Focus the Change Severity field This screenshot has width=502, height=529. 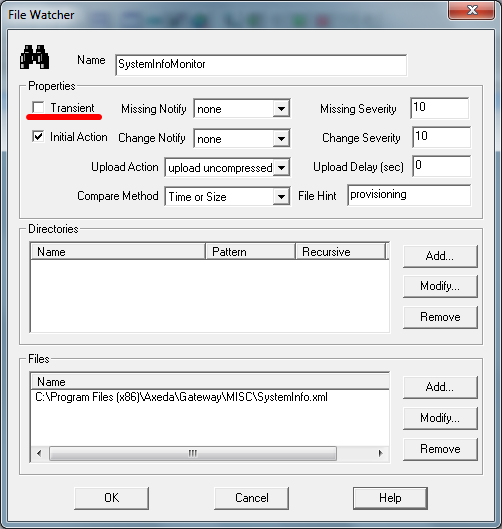click(441, 137)
